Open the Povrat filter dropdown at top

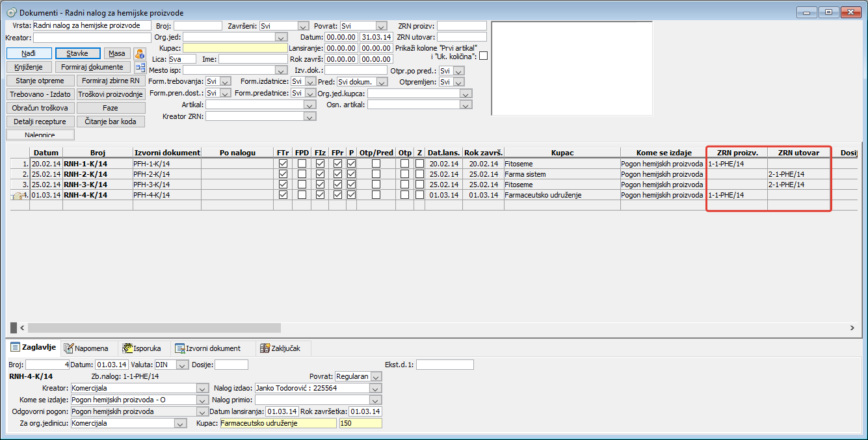pyautogui.click(x=382, y=26)
